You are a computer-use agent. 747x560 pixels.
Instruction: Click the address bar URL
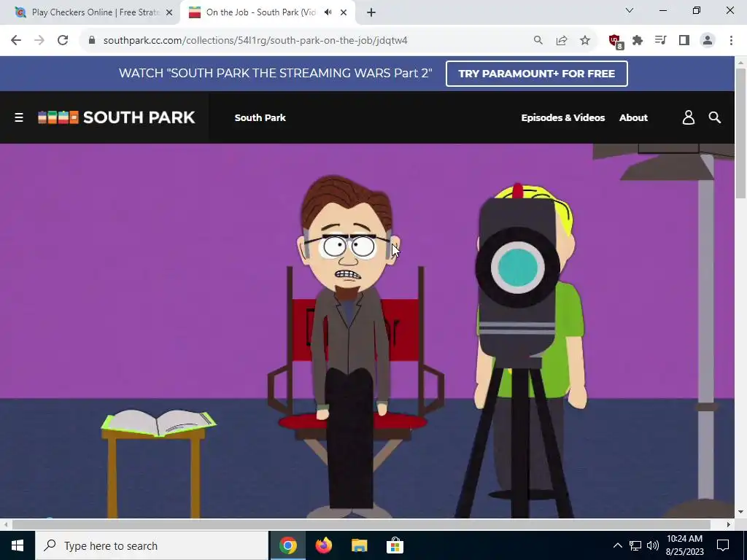click(255, 41)
